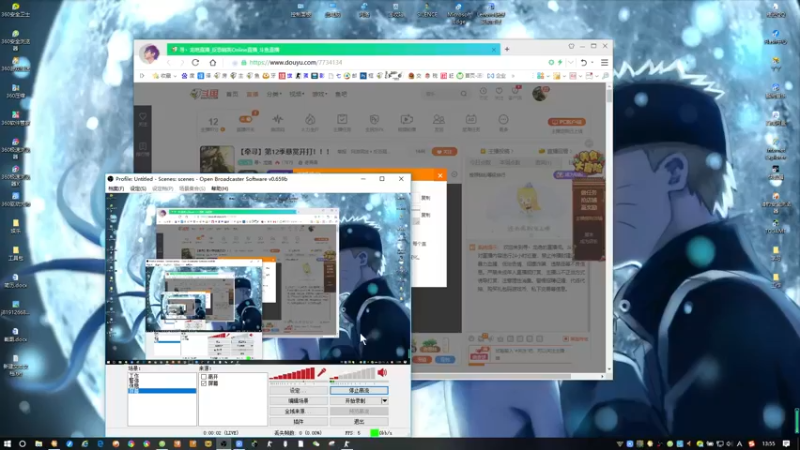Image resolution: width=800 pixels, height=450 pixels.
Task: Click the flame icon in streamer toolbar
Action: click(x=310, y=119)
